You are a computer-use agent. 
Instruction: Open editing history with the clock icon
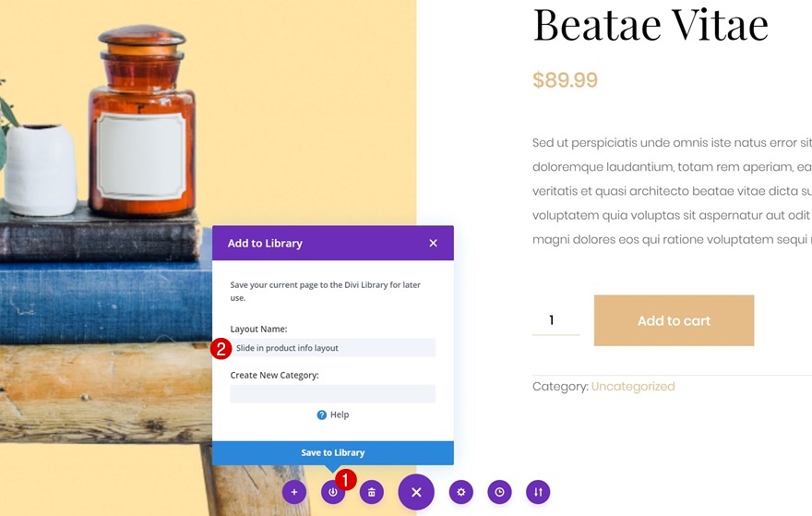tap(499, 493)
